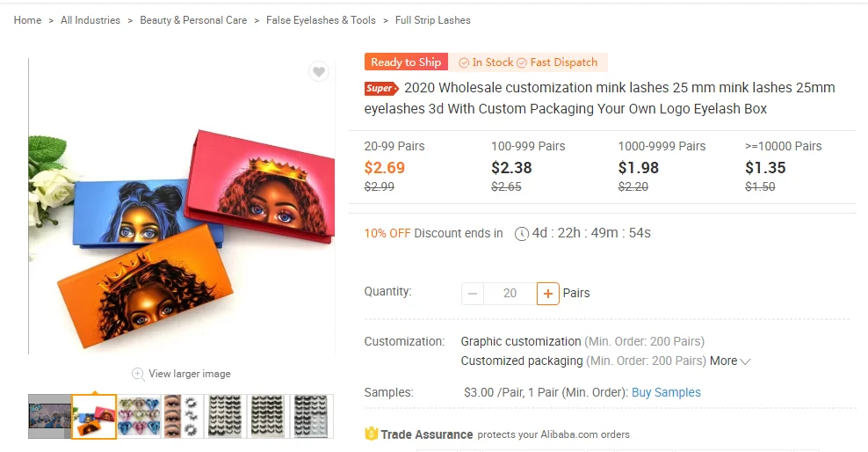Viewport: 868px width, 452px height.
Task: Click the red Super badge icon
Action: 381,88
